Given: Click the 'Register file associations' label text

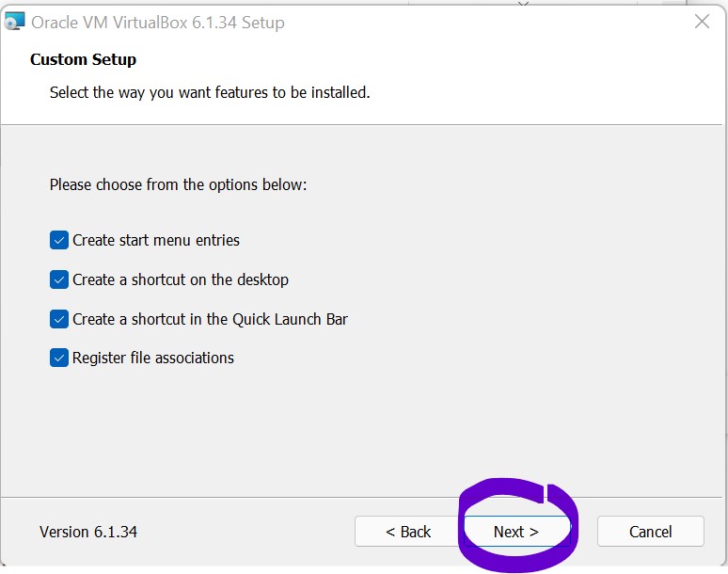Looking at the screenshot, I should pos(153,358).
